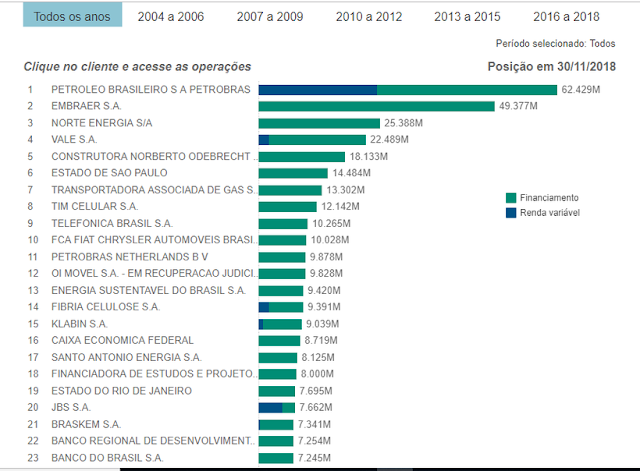
Task: Open TELEFONICA BRASIL S.A. operations
Action: 112,224
